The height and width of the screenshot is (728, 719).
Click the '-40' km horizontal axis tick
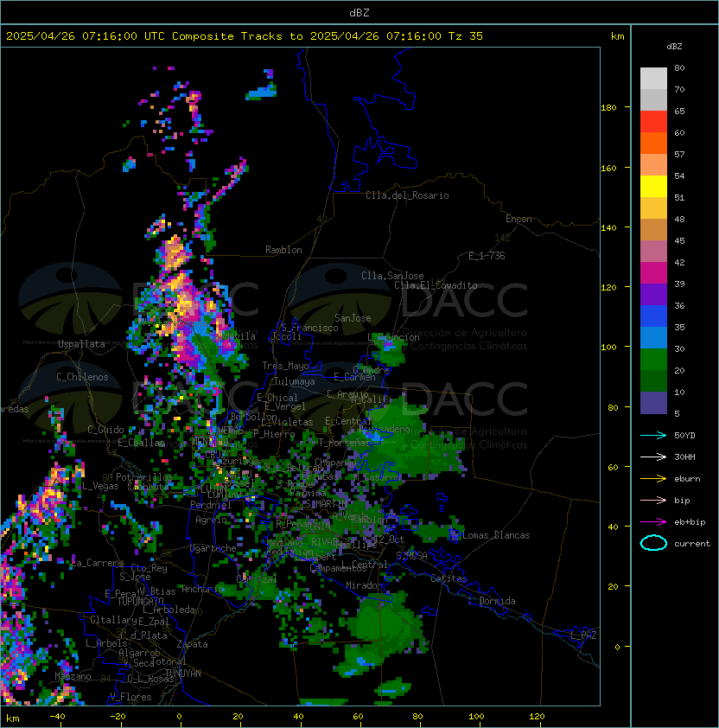coord(57,717)
